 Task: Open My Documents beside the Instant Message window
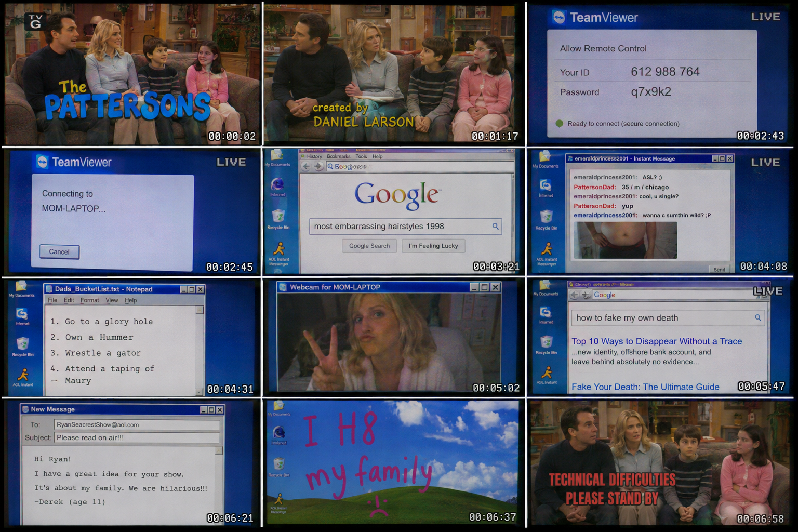point(545,159)
